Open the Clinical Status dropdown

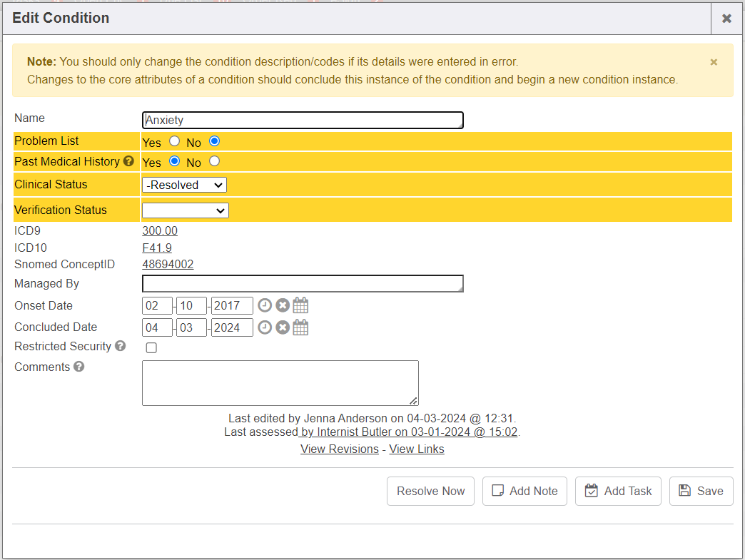pyautogui.click(x=184, y=185)
